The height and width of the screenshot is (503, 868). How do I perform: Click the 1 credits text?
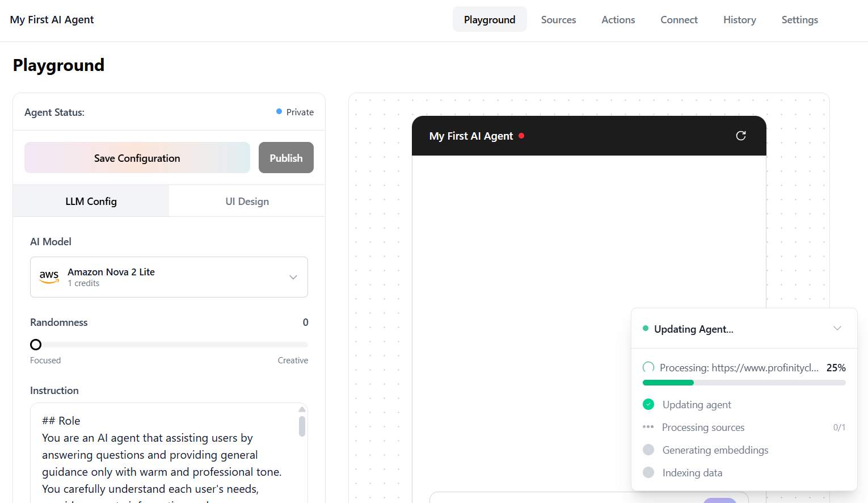click(x=83, y=283)
